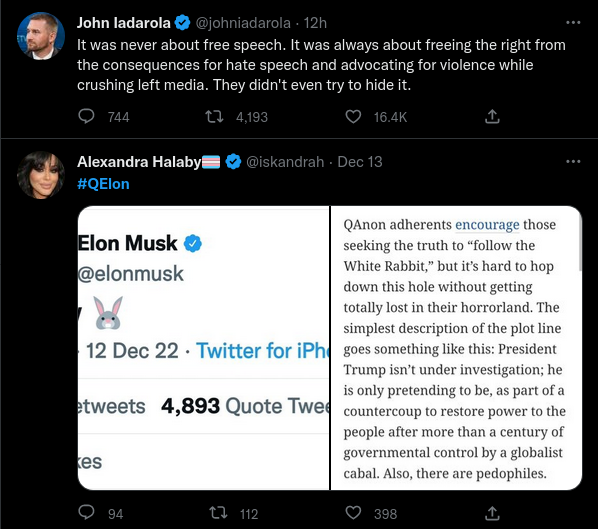This screenshot has height=529, width=598.
Task: Click the John Iadarola display name
Action: click(124, 23)
